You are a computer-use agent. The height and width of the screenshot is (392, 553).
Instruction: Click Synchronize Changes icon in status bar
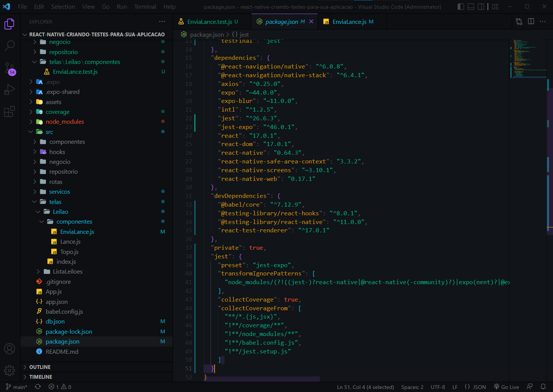[x=38, y=387]
